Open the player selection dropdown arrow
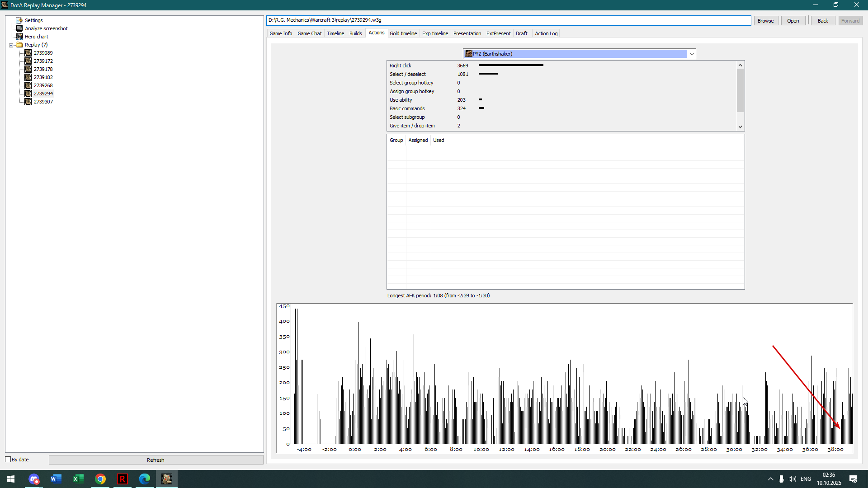This screenshot has width=868, height=488. pos(692,54)
